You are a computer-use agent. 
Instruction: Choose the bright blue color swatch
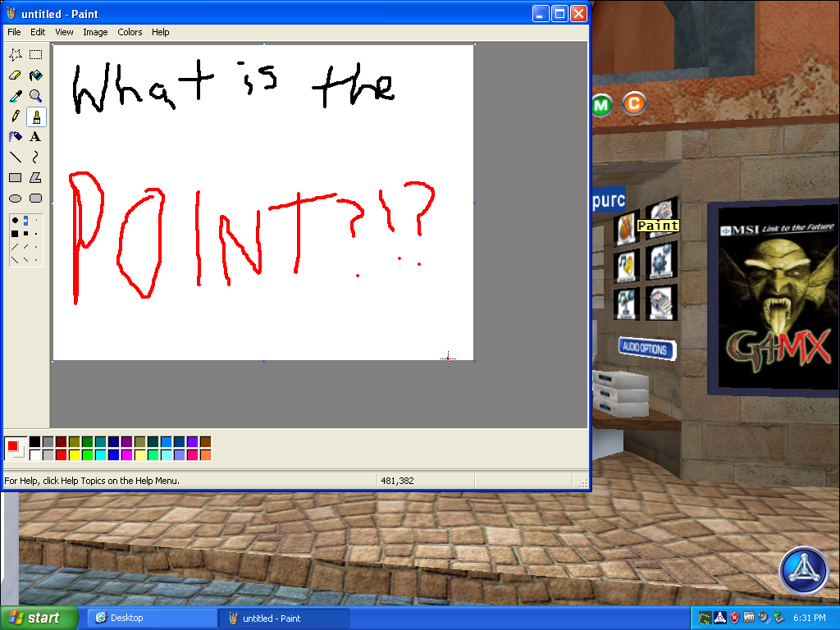(113, 454)
